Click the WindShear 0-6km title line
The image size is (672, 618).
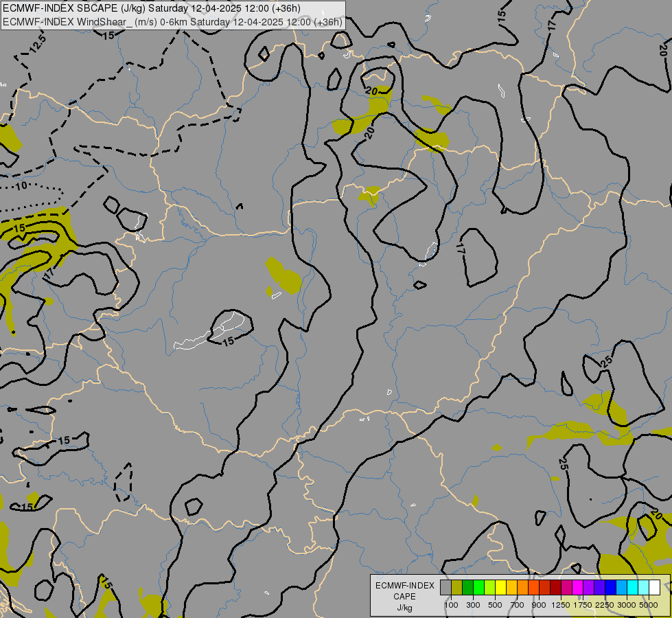click(x=172, y=22)
